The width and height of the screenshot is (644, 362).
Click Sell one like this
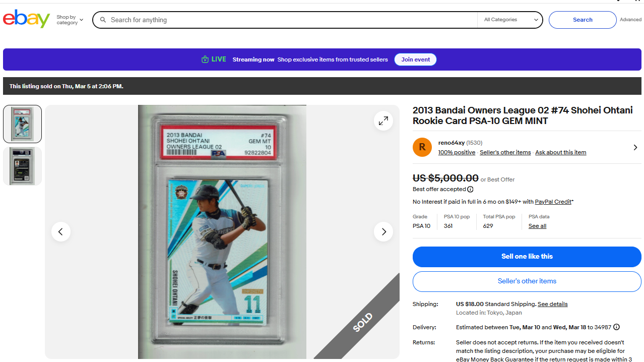(527, 257)
